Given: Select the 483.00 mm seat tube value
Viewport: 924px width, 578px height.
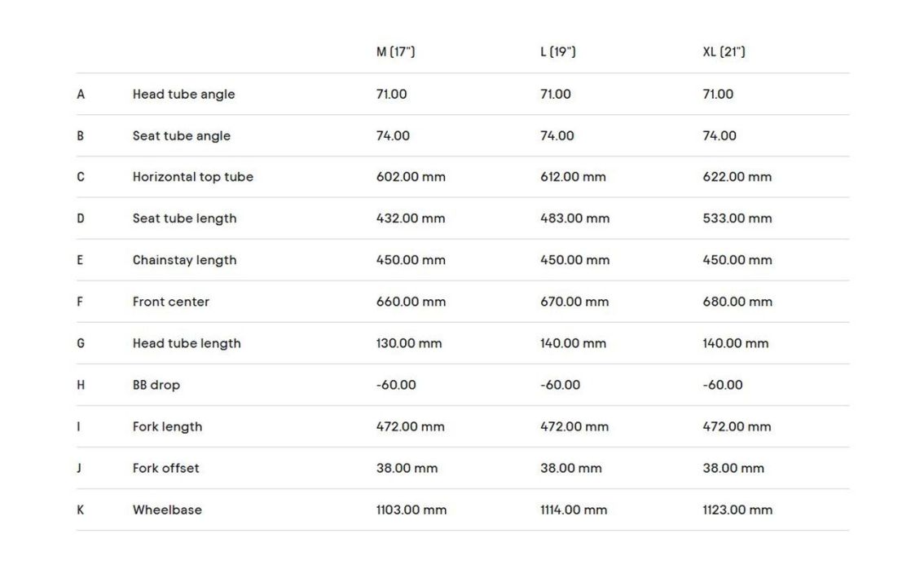Looking at the screenshot, I should point(574,218).
